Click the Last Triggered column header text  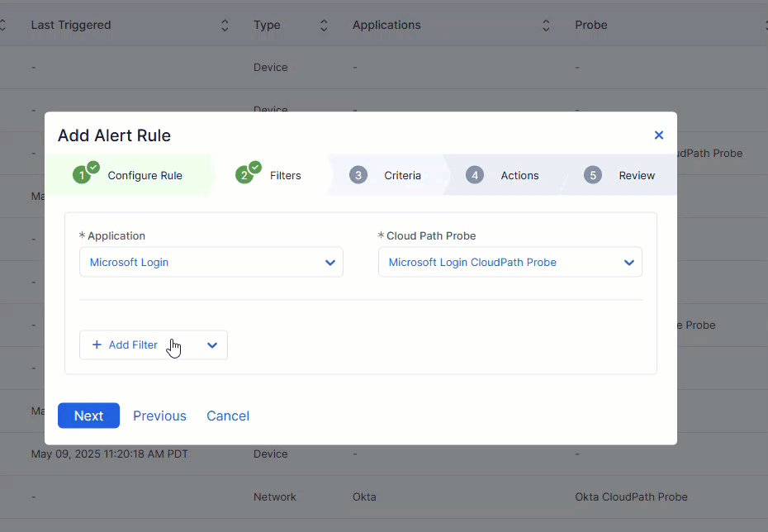coord(71,25)
